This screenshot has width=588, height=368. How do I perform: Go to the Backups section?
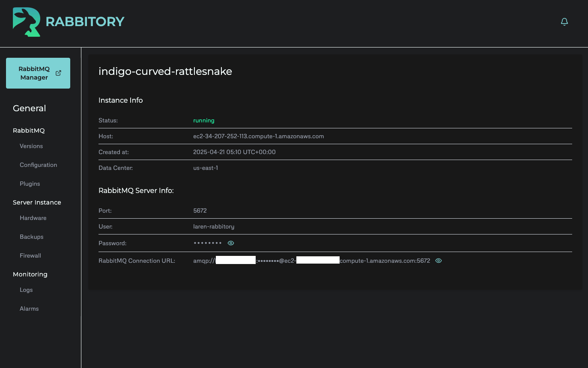(31, 237)
